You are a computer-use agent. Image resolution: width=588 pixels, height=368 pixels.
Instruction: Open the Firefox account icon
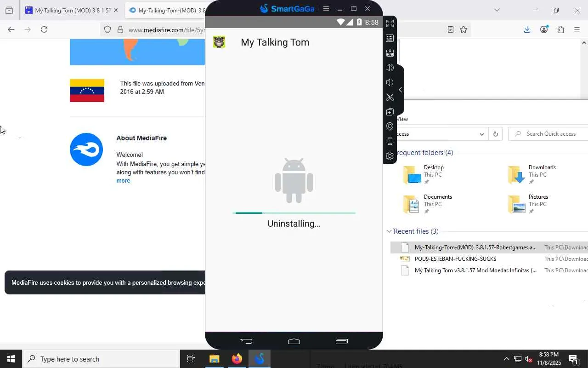[x=544, y=29]
